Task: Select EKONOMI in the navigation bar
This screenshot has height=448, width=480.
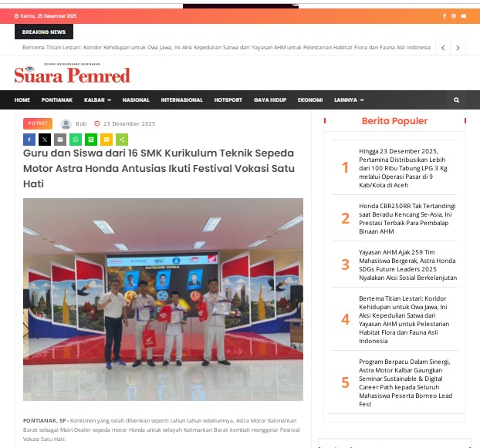Action: point(309,100)
